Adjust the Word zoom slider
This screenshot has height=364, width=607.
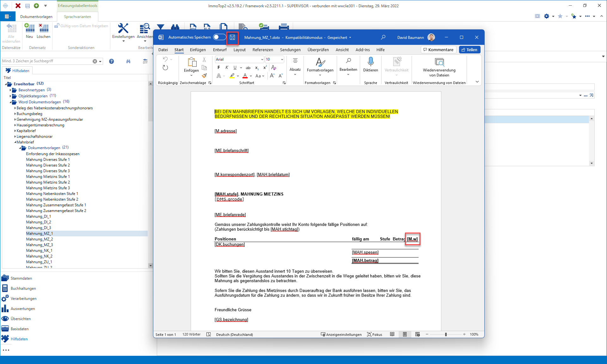446,334
